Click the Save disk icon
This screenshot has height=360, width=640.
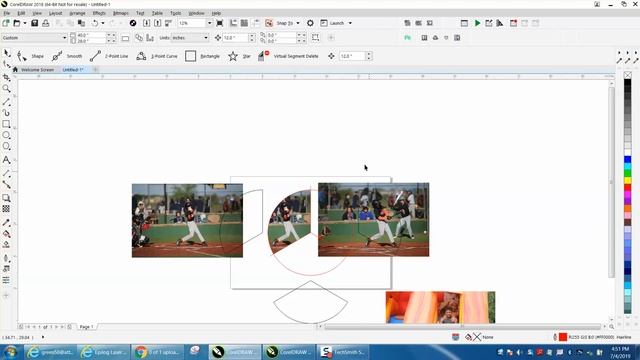click(35, 23)
